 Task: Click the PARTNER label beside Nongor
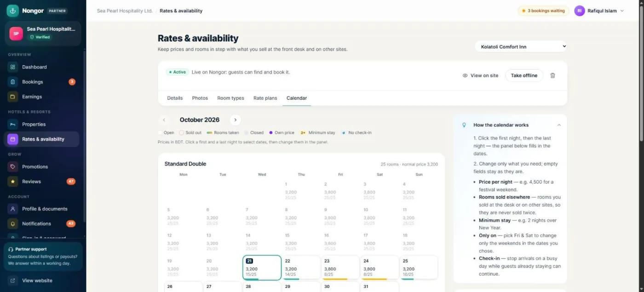[57, 11]
